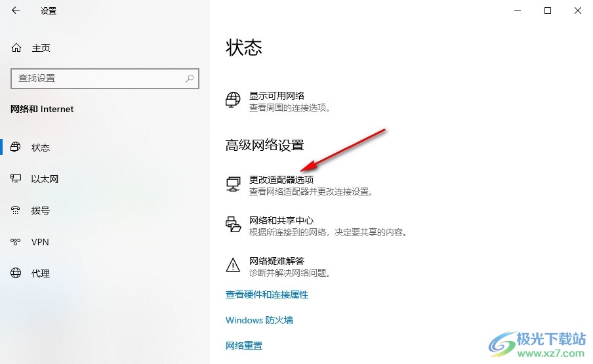Click the 网络和共享中心 printer icon
This screenshot has width=593, height=364.
(x=233, y=224)
